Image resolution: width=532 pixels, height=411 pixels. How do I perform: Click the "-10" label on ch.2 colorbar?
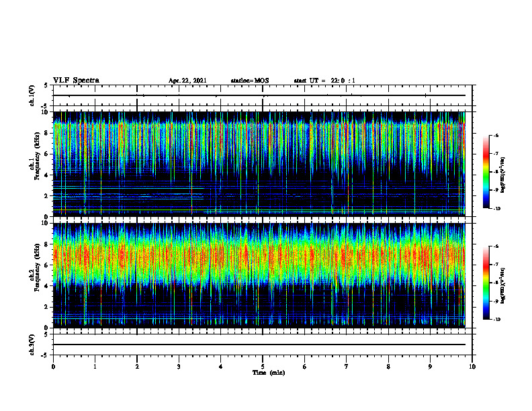point(496,320)
